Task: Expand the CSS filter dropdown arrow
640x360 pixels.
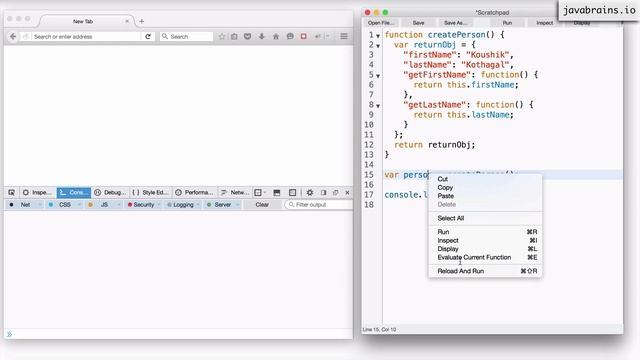Action: (x=79, y=204)
